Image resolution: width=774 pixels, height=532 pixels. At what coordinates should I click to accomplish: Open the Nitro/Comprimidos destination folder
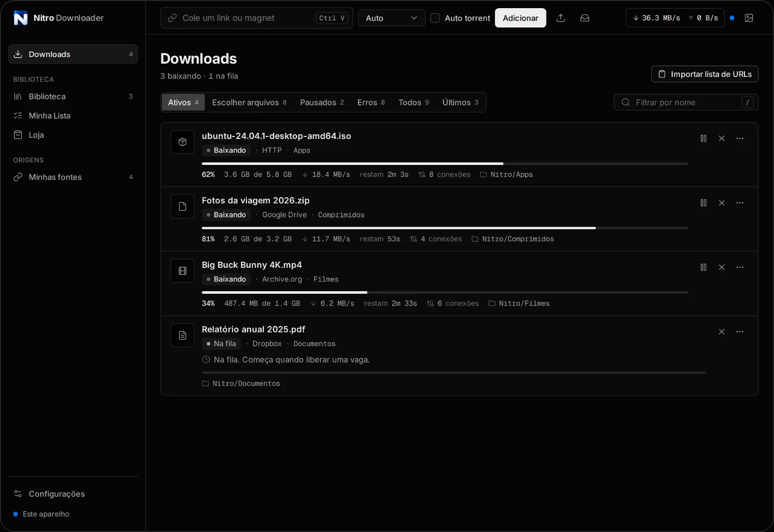click(513, 239)
